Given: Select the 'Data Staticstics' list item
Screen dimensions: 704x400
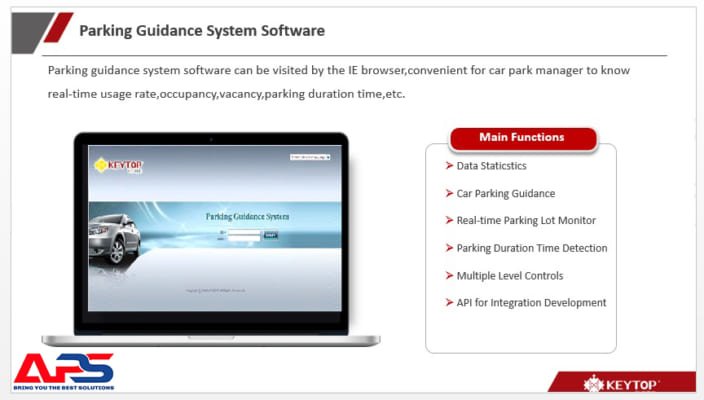Looking at the screenshot, I should point(491,166).
